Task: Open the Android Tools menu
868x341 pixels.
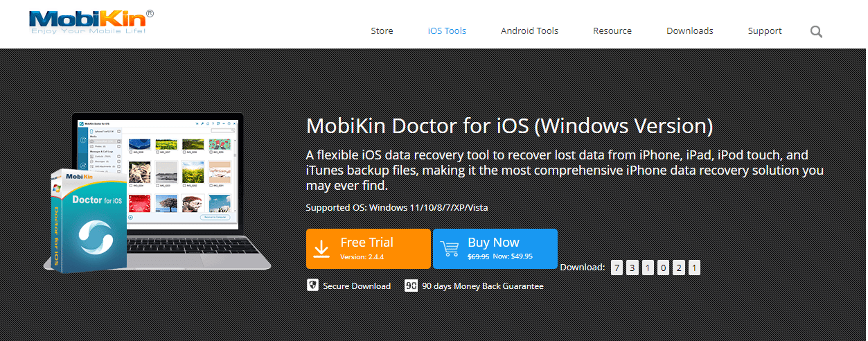Action: [529, 30]
